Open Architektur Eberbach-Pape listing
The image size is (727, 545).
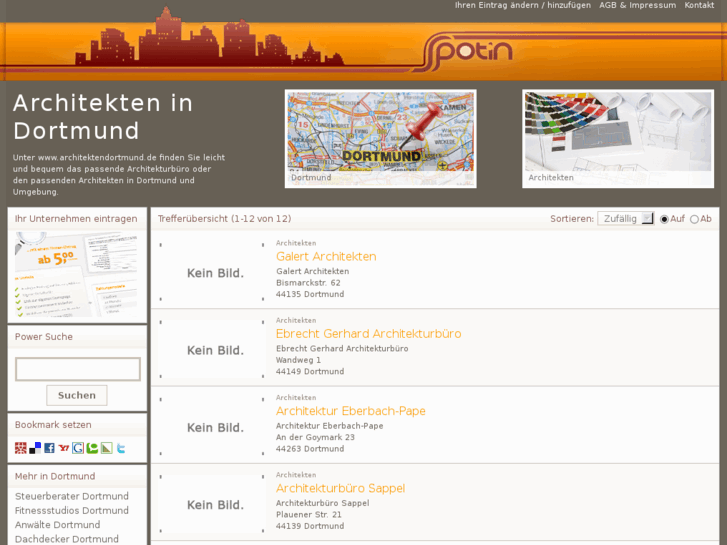[x=351, y=411]
